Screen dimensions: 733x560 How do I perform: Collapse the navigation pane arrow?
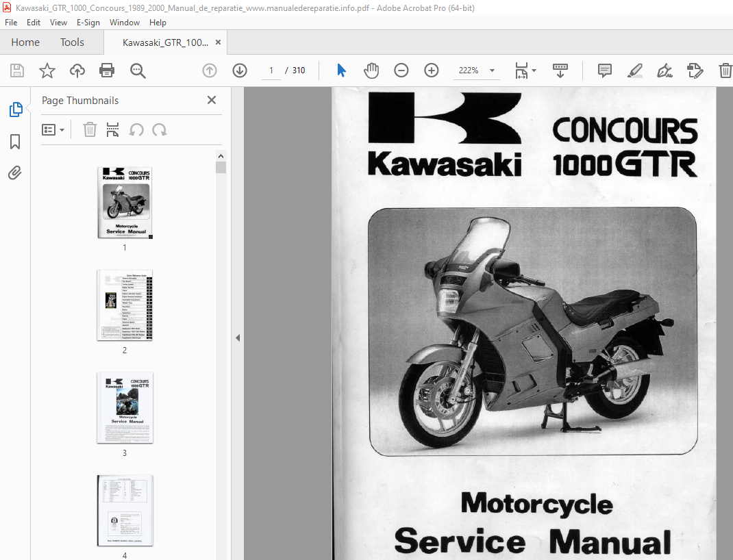tap(238, 338)
